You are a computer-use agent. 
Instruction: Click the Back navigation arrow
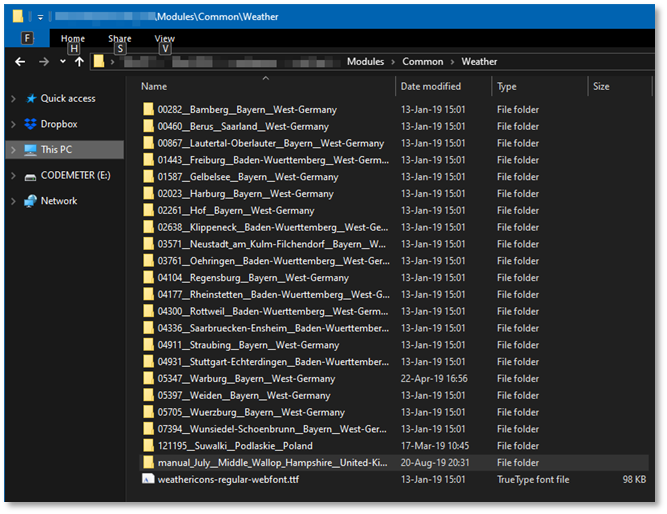20,62
